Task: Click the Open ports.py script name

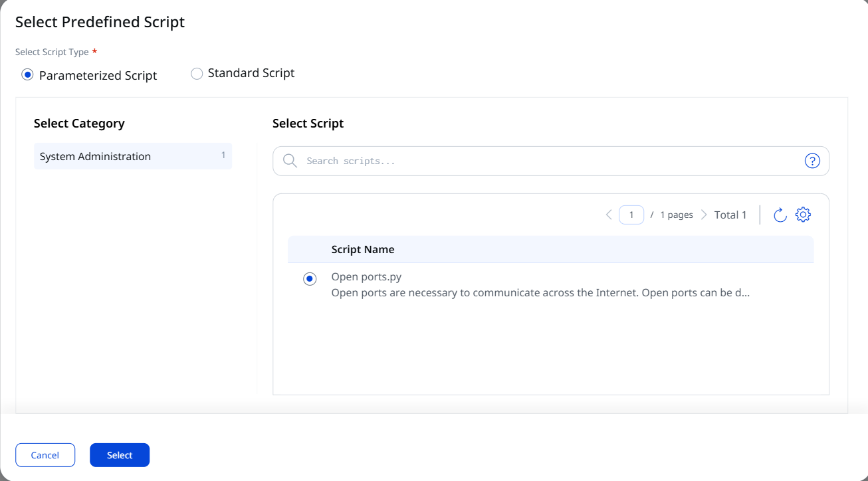Action: coord(366,277)
